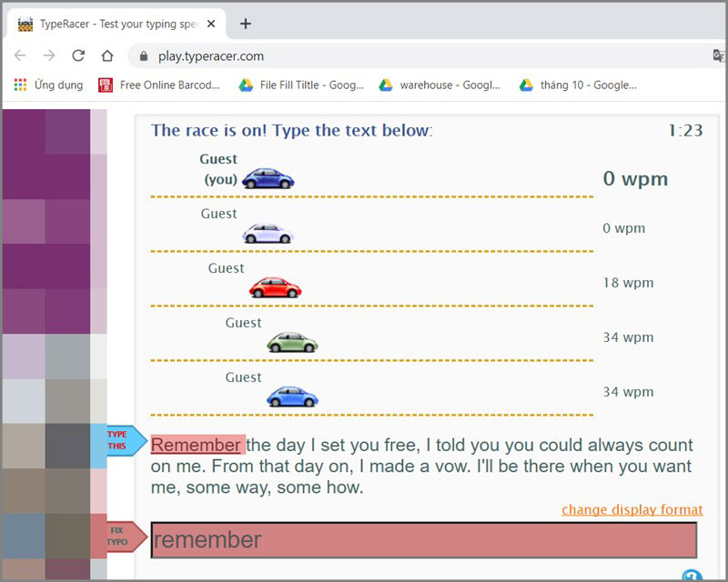Select the TypeRacer browser tab

[114, 24]
